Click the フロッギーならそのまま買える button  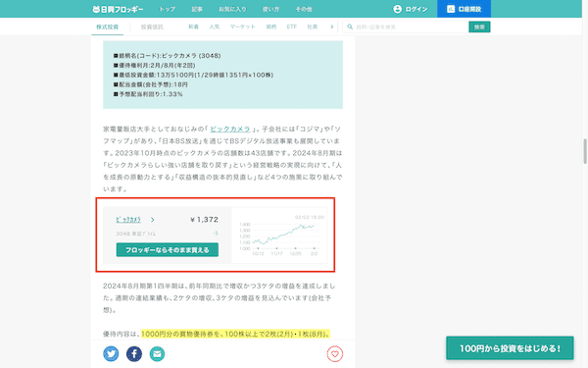tap(168, 249)
